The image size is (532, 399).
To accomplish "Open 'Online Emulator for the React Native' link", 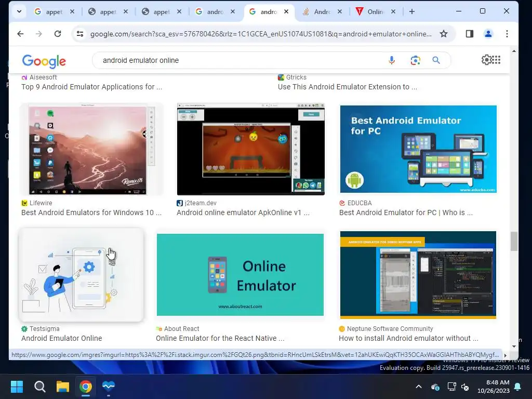I will click(x=220, y=338).
